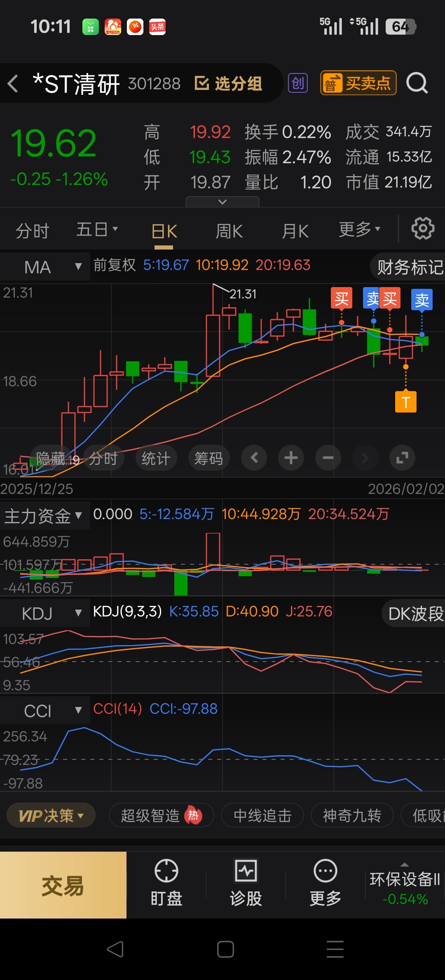Expand chart to fullscreen icon
The width and height of the screenshot is (445, 980).
click(x=402, y=458)
